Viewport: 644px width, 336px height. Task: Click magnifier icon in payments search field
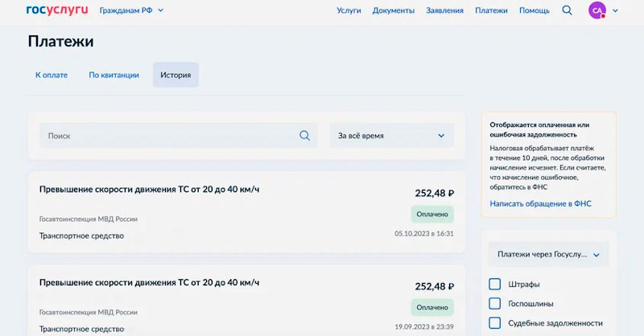click(x=304, y=136)
